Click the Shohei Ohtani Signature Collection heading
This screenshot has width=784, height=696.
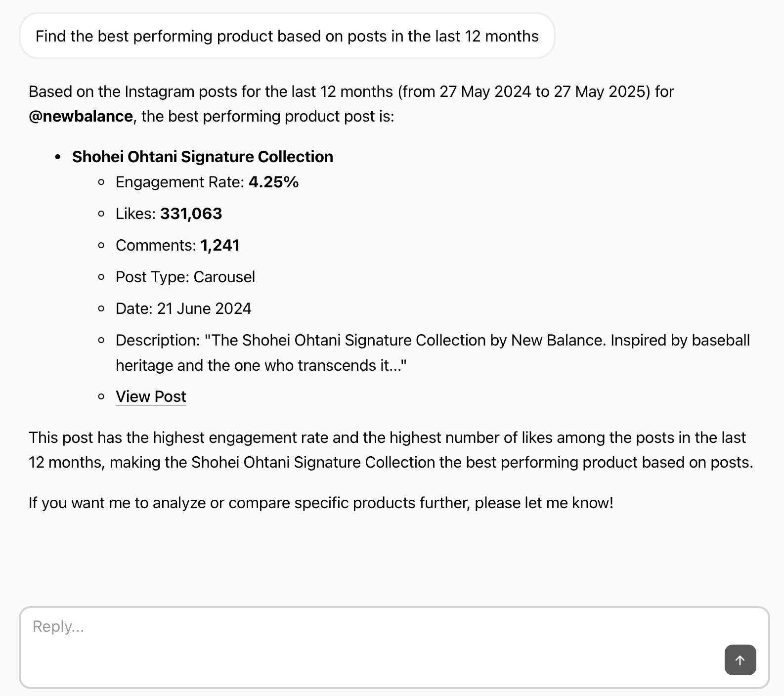pos(203,157)
